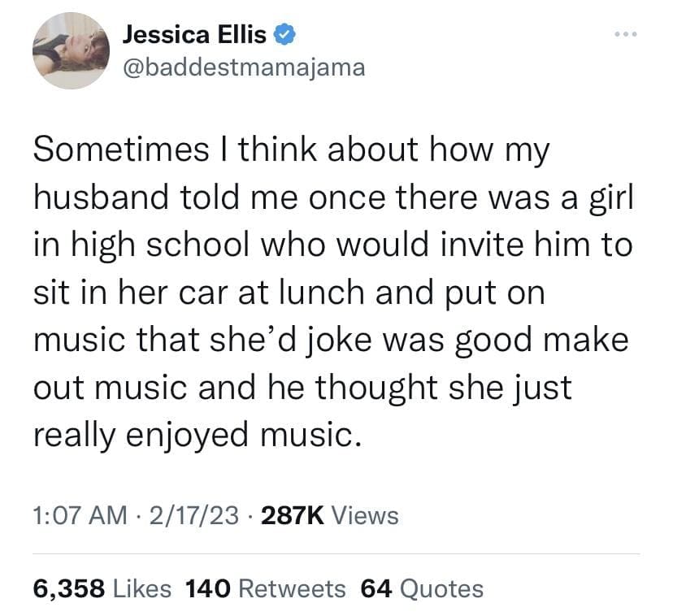Click the line starting "music that she'd joke"
Image resolution: width=673 pixels, height=616 pixels.
point(331,340)
